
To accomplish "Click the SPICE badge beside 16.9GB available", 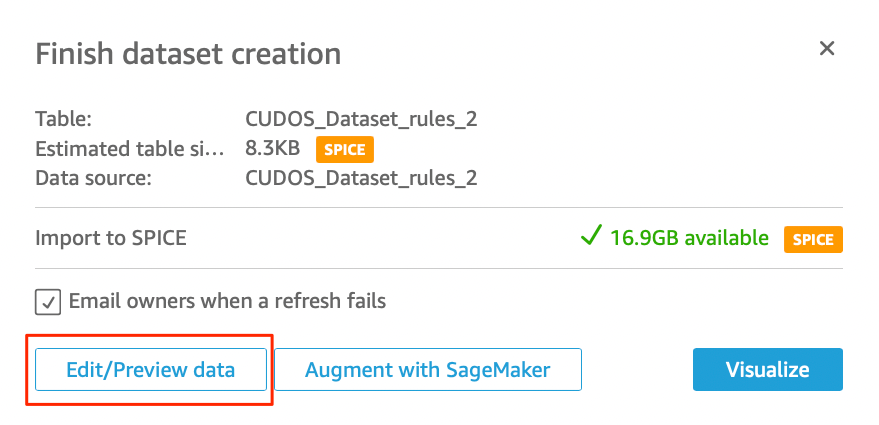I will [813, 239].
